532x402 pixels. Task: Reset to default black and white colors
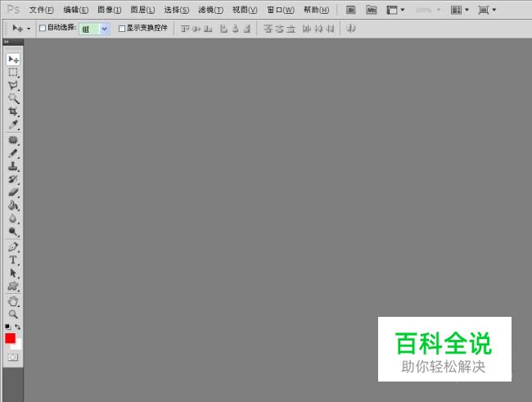tap(7, 327)
